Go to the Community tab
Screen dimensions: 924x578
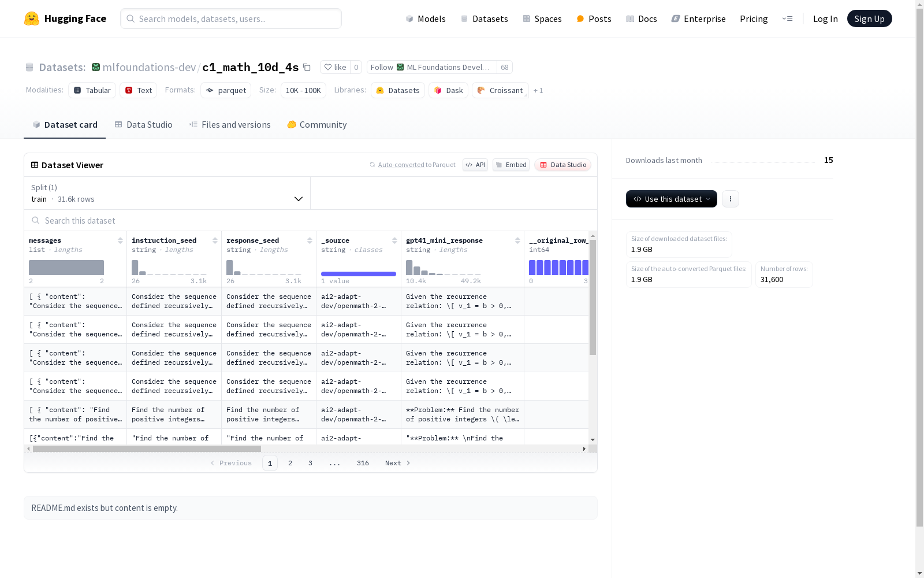pyautogui.click(x=317, y=125)
